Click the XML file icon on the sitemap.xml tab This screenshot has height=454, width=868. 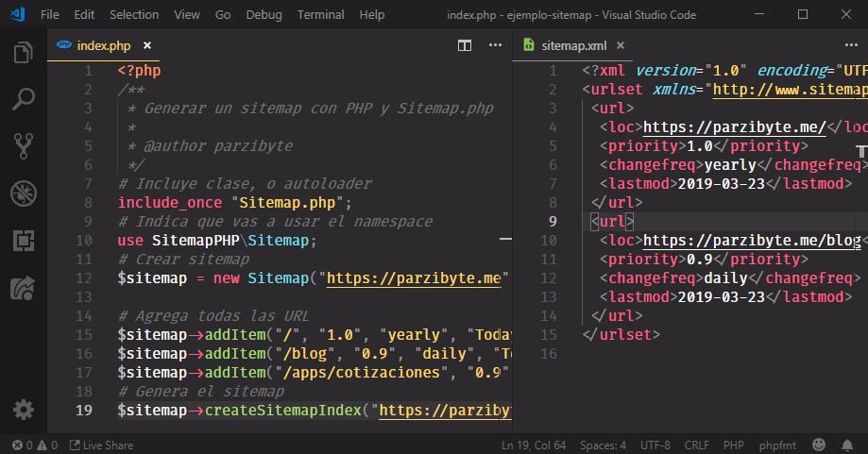[529, 44]
